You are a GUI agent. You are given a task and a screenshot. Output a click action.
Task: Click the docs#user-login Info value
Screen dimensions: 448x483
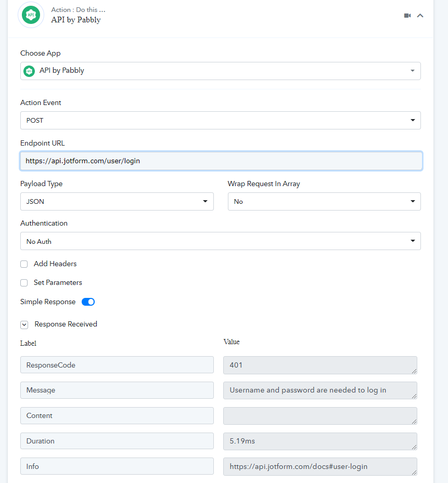(320, 466)
